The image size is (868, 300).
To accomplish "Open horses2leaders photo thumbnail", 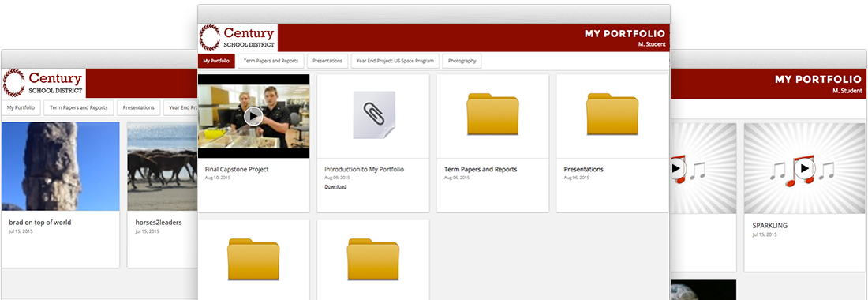I will 163,166.
